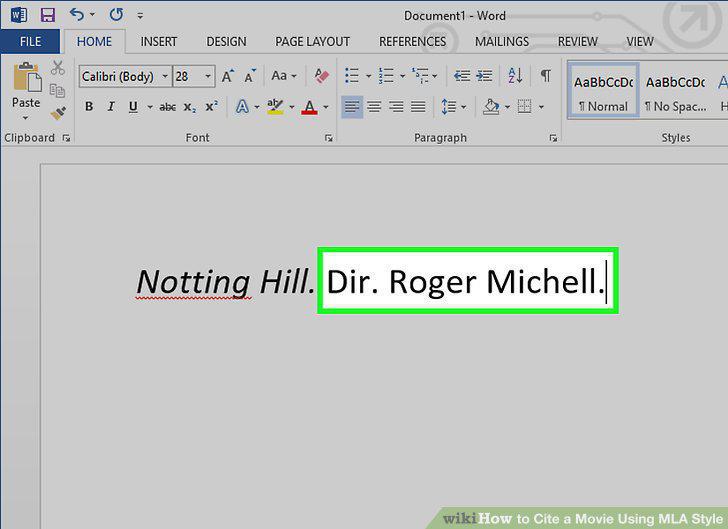Toggle Bold formatting

coord(89,107)
